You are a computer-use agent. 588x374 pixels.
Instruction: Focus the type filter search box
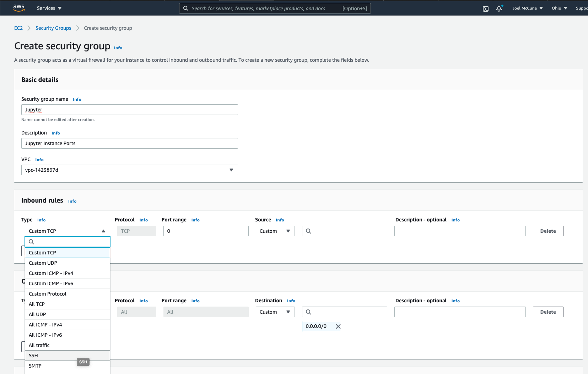tap(68, 242)
